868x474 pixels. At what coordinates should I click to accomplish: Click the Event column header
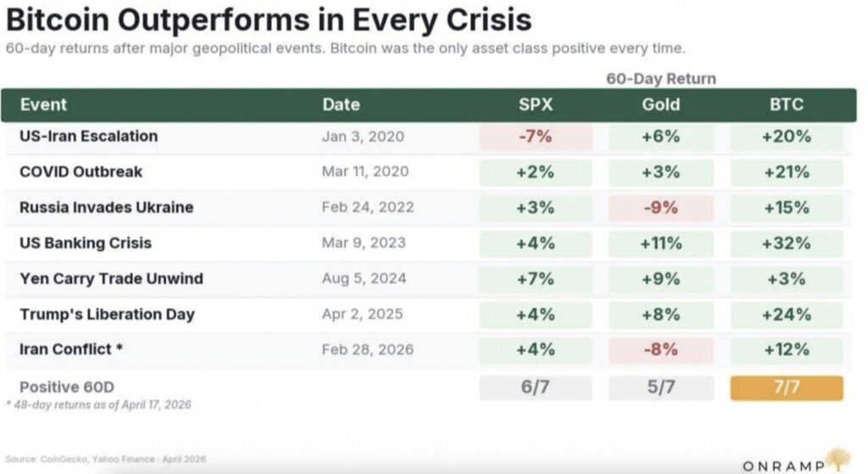[43, 105]
